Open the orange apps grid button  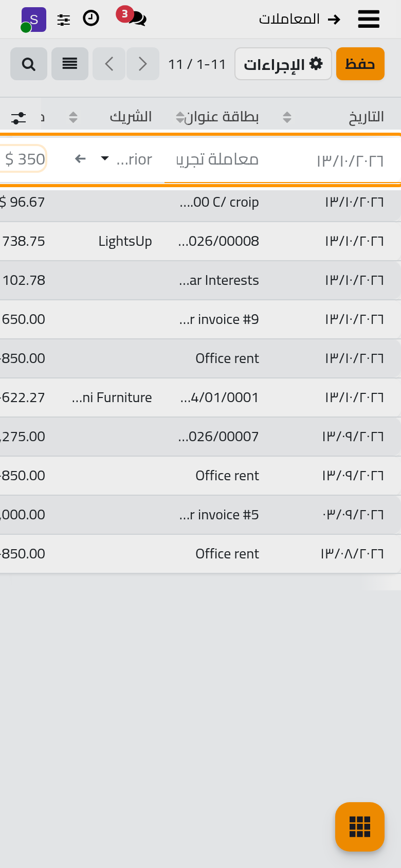pos(360,827)
